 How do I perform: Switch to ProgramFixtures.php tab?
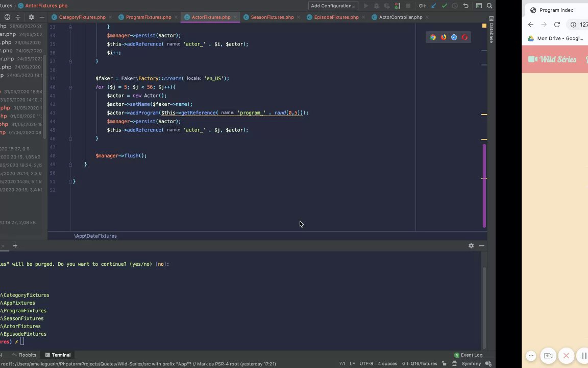coord(148,17)
